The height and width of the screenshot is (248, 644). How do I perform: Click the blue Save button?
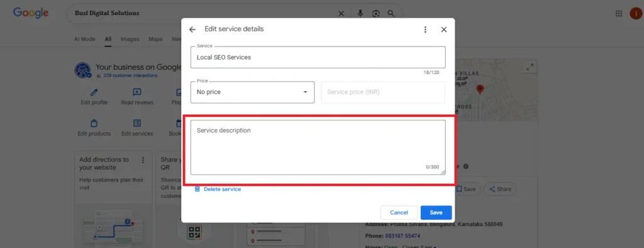point(436,212)
